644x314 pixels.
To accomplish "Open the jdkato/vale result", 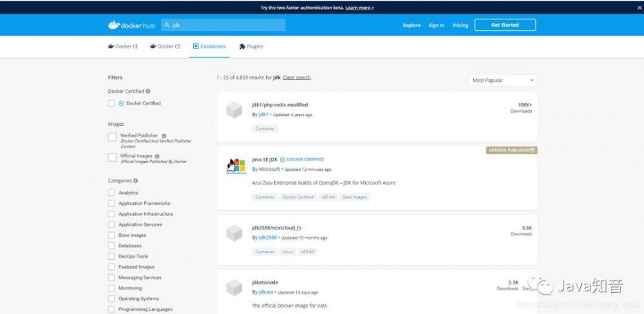I will 265,283.
